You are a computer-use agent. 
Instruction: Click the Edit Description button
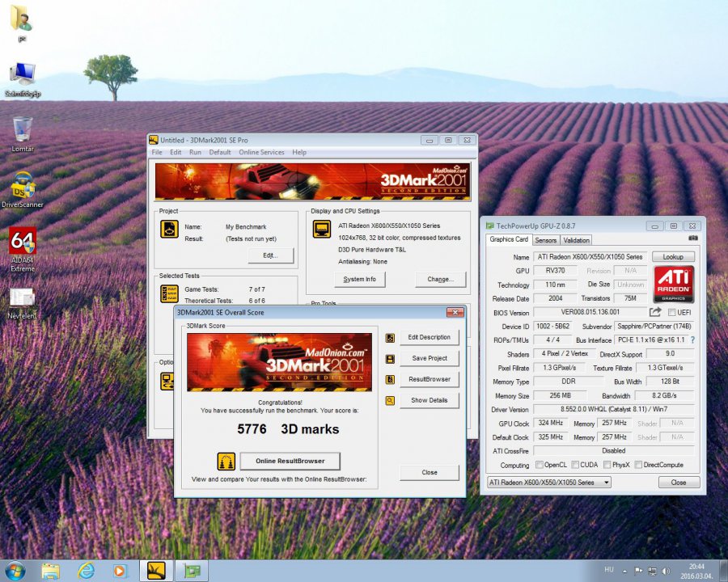[x=429, y=337]
